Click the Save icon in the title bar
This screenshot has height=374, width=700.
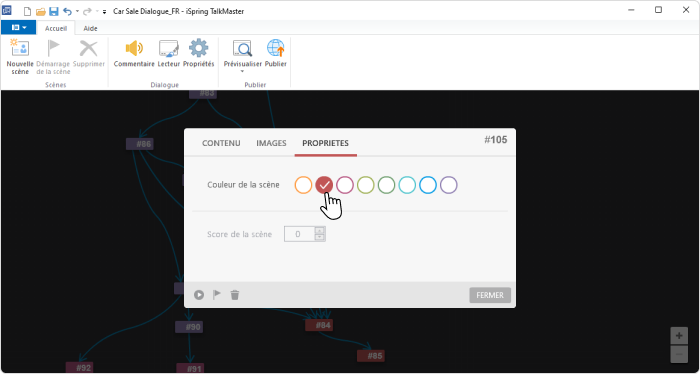[54, 11]
